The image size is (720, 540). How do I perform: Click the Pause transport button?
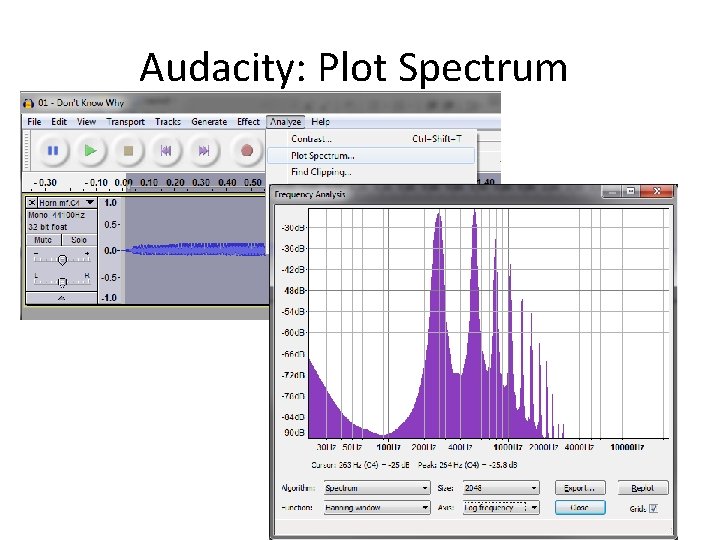tap(53, 151)
